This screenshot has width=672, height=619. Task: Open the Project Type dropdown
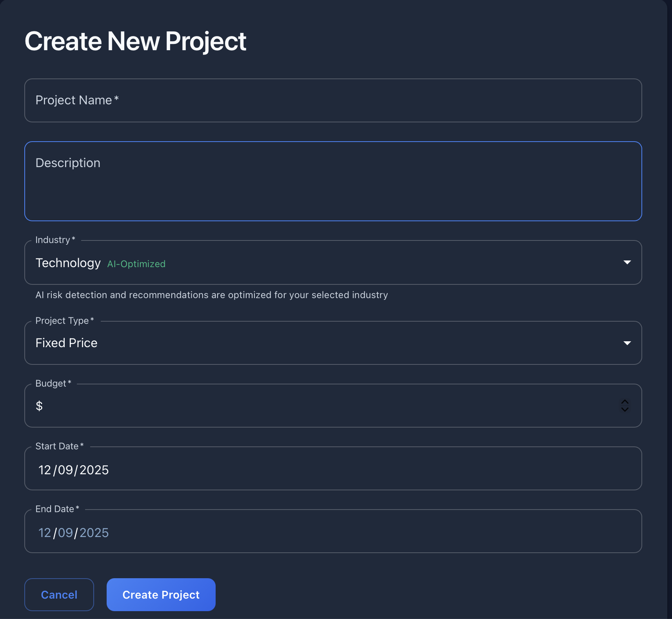pos(333,342)
